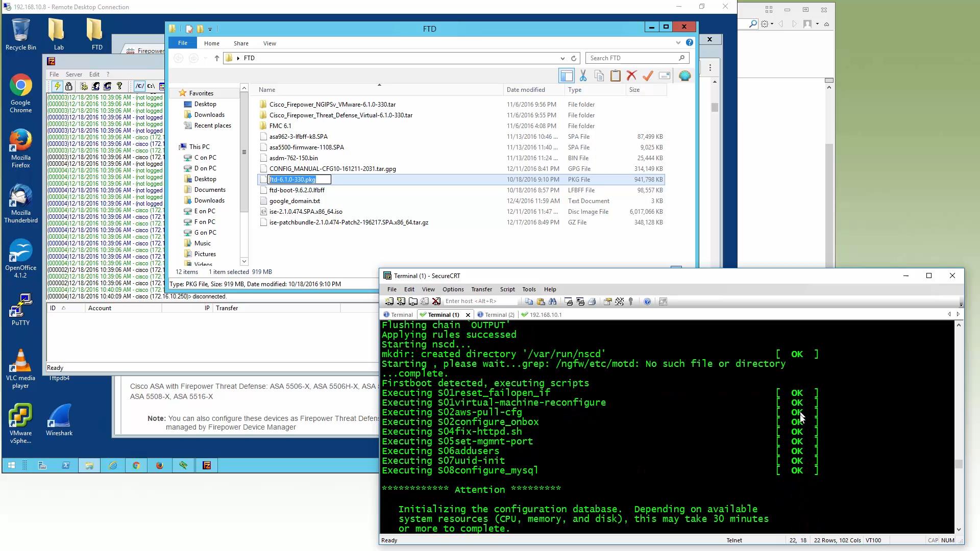Click the Copy icon in SecureCRT toolbar
The width and height of the screenshot is (980, 551).
pos(529,302)
